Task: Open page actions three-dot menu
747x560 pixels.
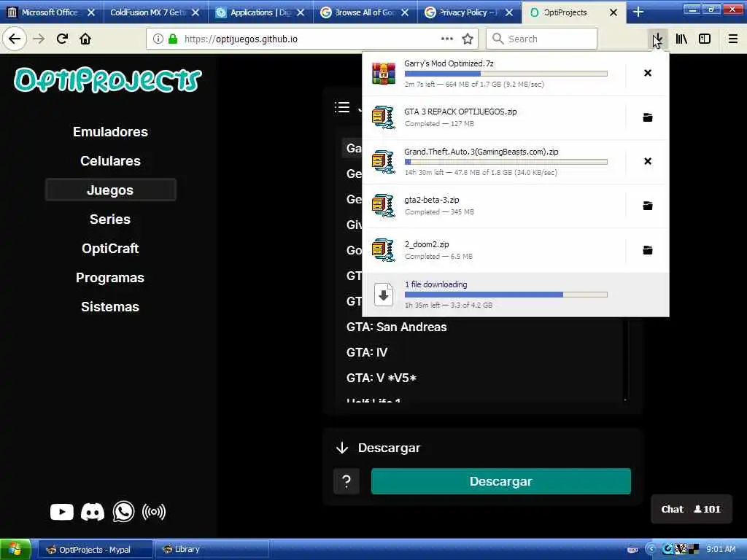Action: pyautogui.click(x=447, y=39)
